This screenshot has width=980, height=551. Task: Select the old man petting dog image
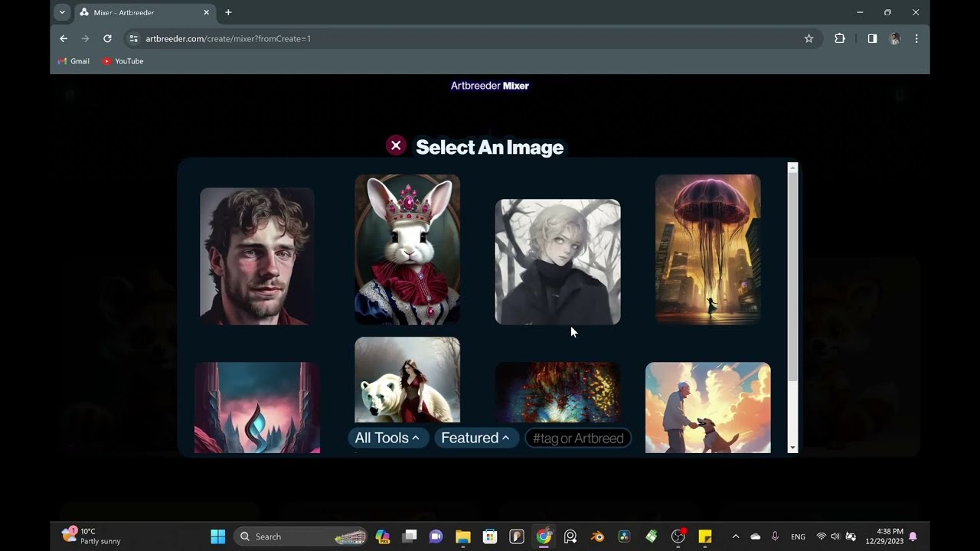[708, 407]
